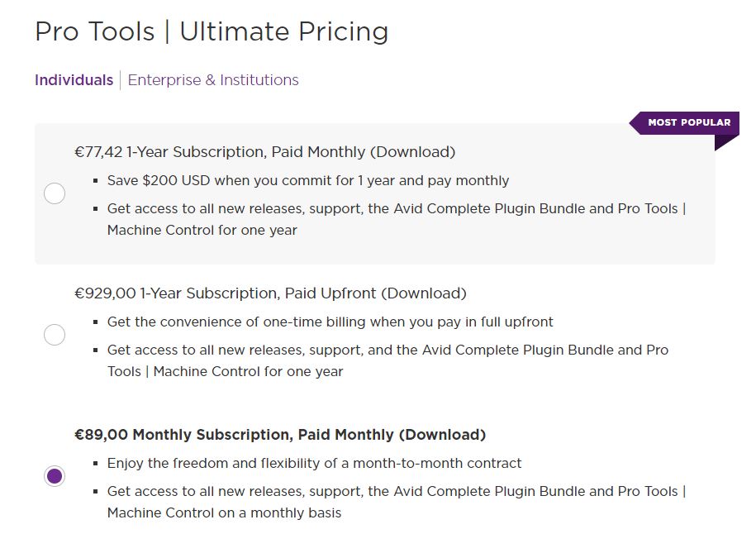Click the €77,42 1-Year Subscription, Paid Monthly title
The height and width of the screenshot is (553, 756).
pos(264,152)
